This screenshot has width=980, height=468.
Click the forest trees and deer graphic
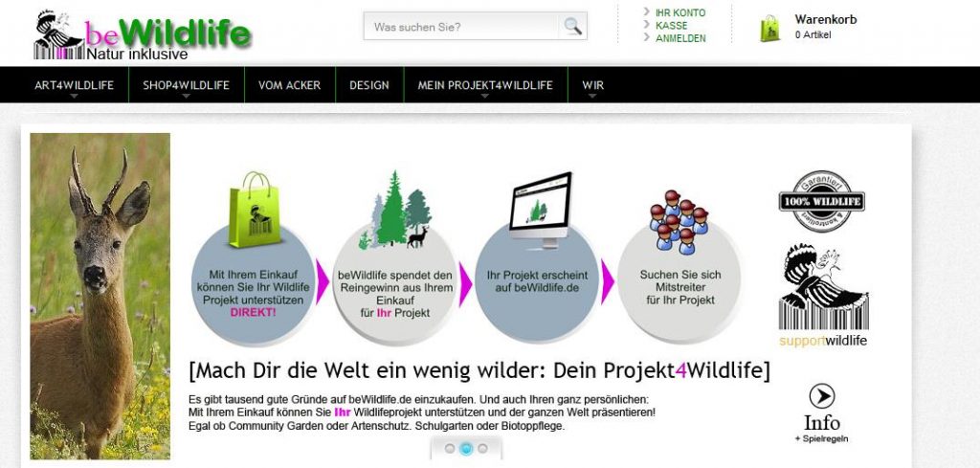(x=396, y=211)
